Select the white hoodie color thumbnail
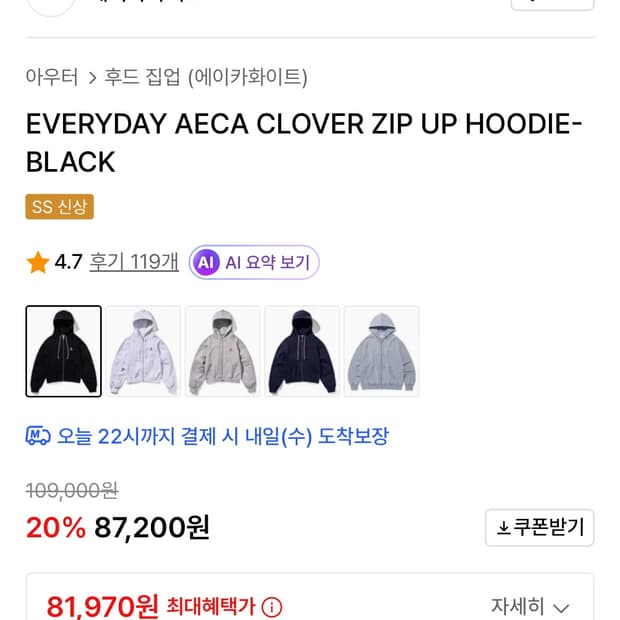The image size is (620, 620). (x=143, y=351)
